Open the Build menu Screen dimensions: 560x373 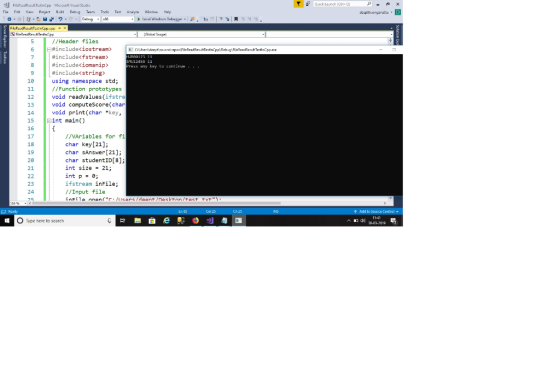pos(60,12)
